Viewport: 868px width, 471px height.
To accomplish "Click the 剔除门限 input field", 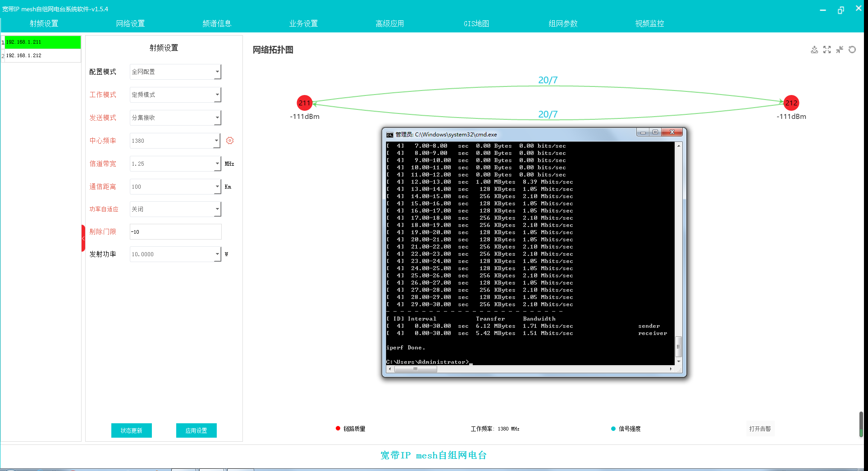I will click(x=176, y=232).
